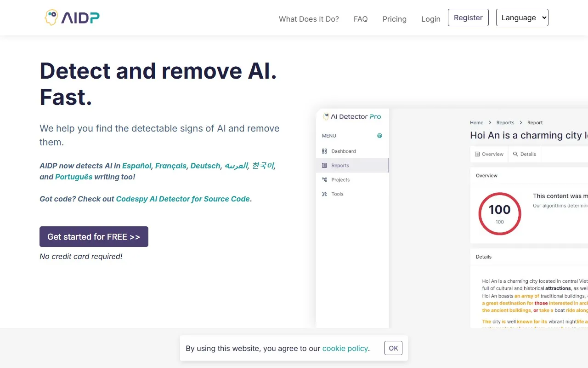
Task: Click the Español language link
Action: pos(136,166)
